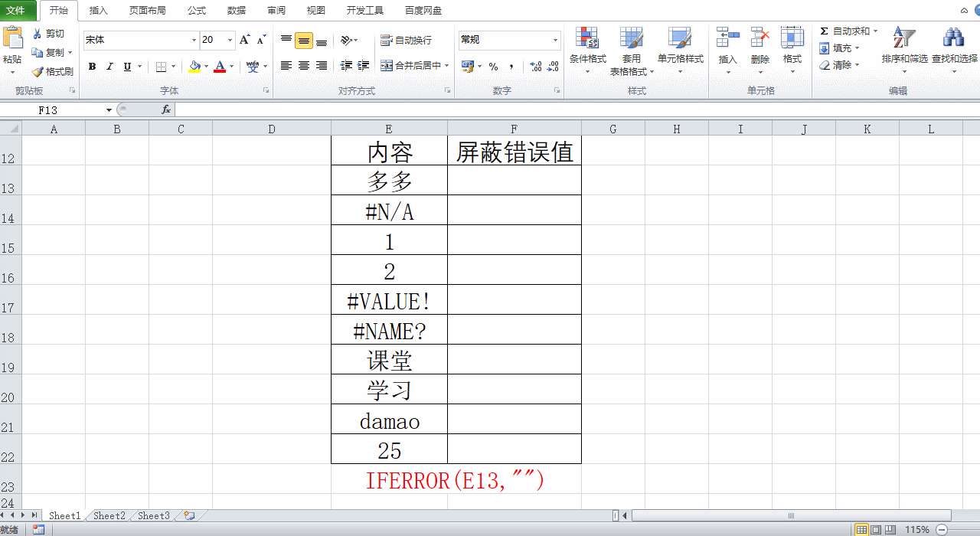Click the Insert Worksheet tab icon
The image size is (980, 536).
point(189,516)
